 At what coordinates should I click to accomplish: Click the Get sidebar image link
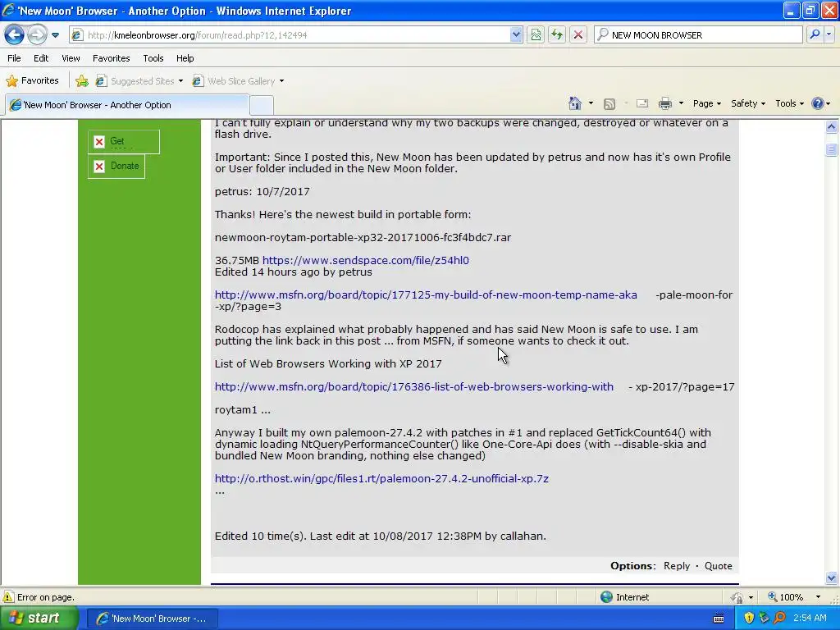click(x=124, y=141)
